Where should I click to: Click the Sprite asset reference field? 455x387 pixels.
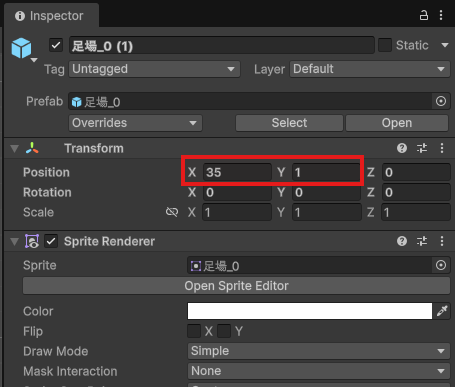(309, 265)
